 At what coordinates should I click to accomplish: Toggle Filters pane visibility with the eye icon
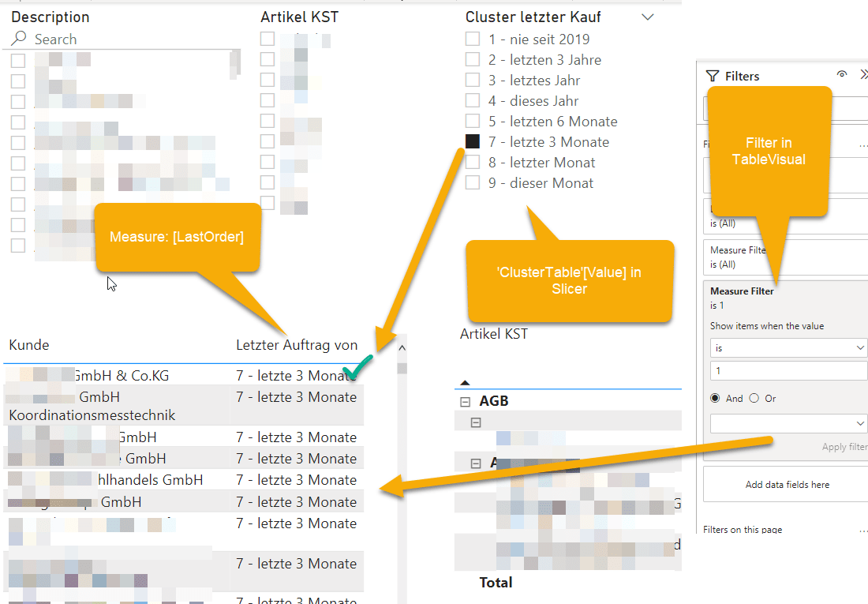coord(842,74)
